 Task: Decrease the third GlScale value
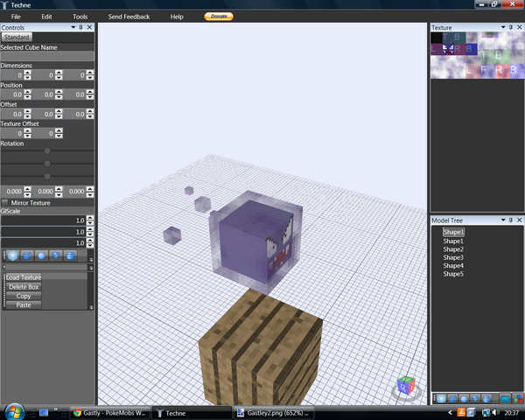click(90, 245)
